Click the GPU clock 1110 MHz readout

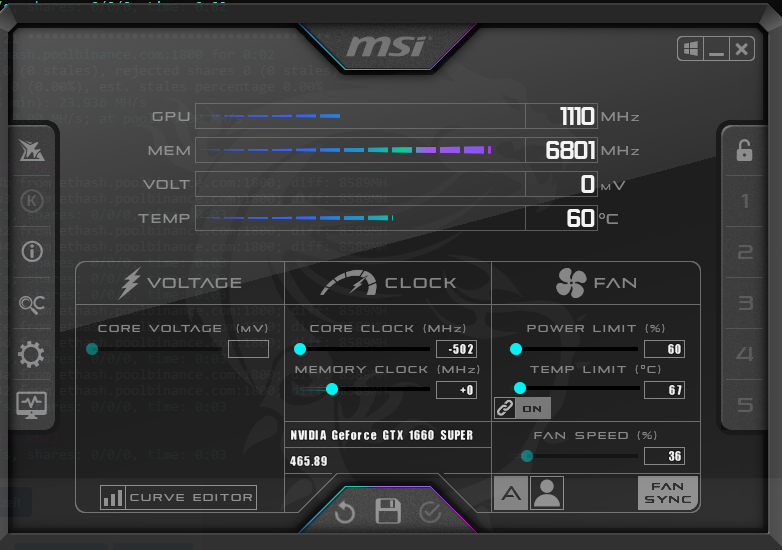[x=562, y=116]
